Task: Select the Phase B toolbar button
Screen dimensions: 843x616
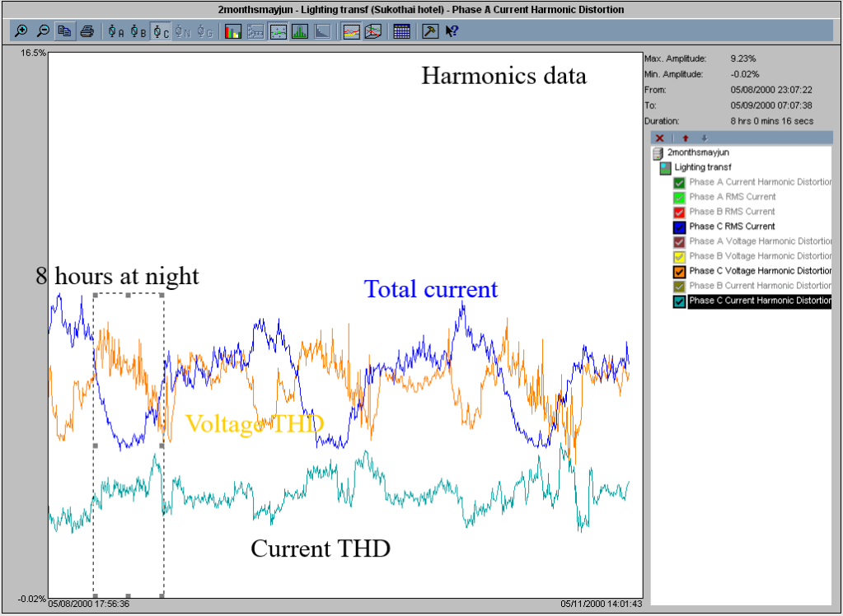Action: 138,31
